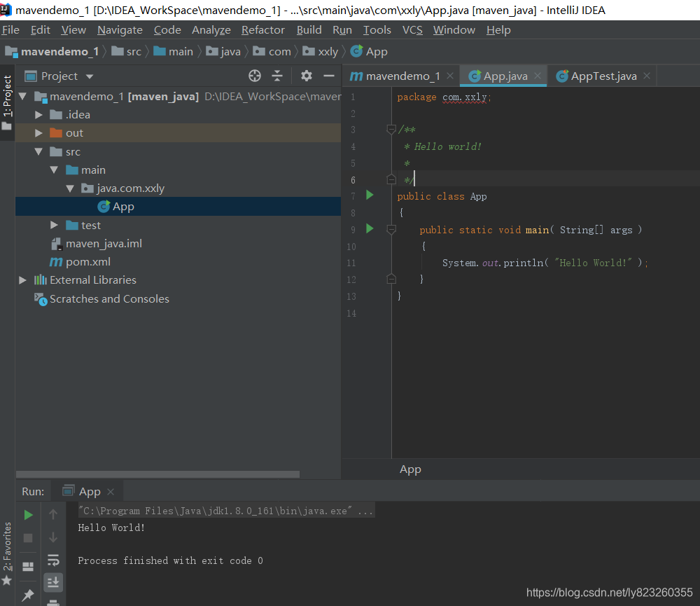Click "Process finished with exit code 0" text
This screenshot has height=606, width=700.
click(170, 561)
